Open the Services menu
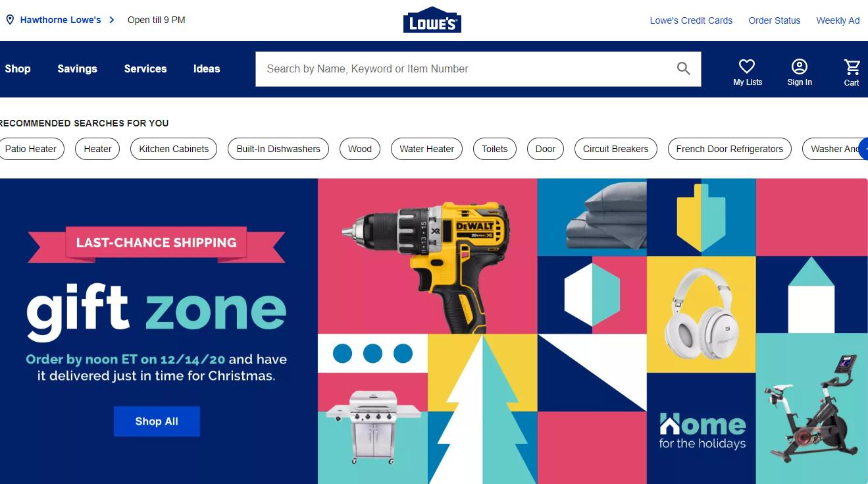This screenshot has width=868, height=484. pos(145,68)
